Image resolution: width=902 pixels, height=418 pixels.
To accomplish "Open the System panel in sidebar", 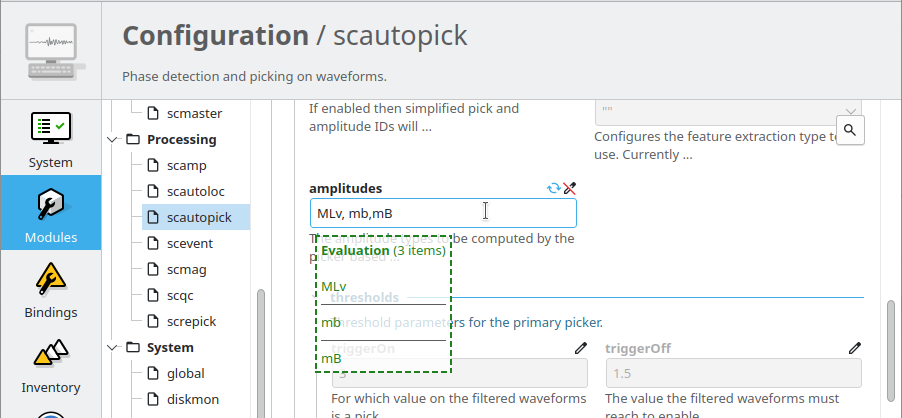I will coord(51,140).
